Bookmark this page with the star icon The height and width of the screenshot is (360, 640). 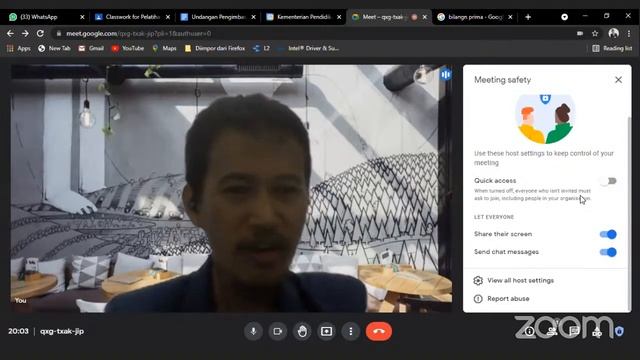pos(595,33)
